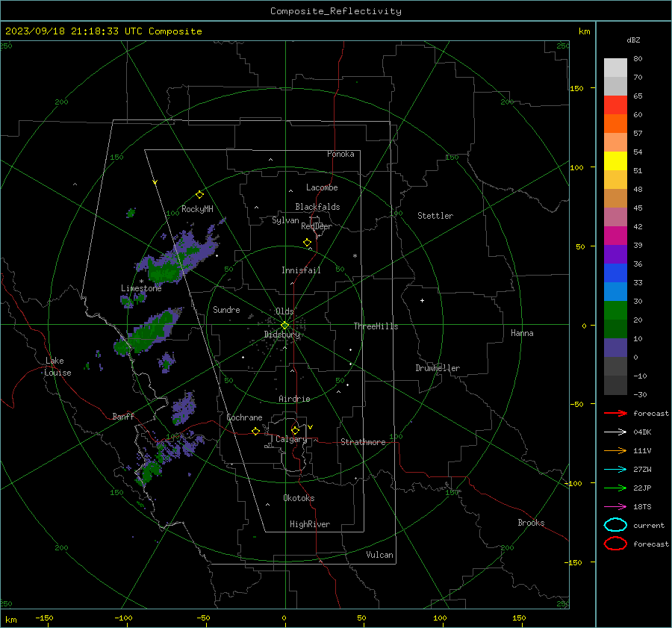The height and width of the screenshot is (628, 672).
Task: Click the yellow diamond marker below Cochrane
Action: pyautogui.click(x=255, y=432)
